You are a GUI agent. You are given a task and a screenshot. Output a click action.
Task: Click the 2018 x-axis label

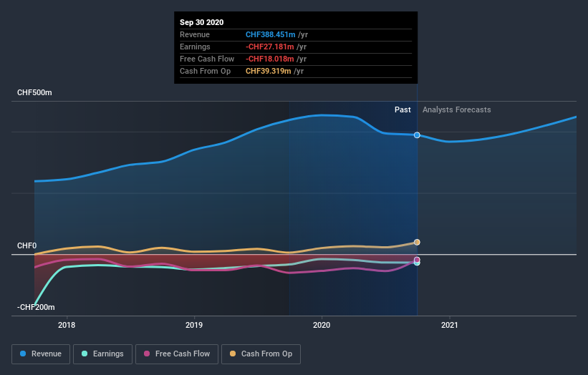coord(67,325)
